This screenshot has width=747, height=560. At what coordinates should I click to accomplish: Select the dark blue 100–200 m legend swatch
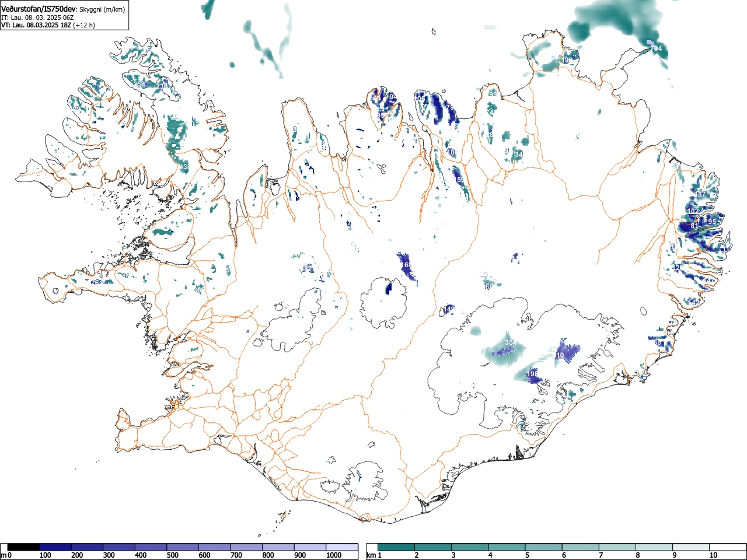click(x=55, y=547)
